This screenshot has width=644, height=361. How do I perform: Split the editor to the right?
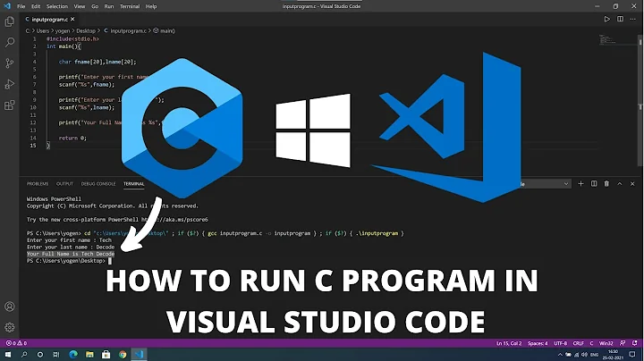(620, 19)
